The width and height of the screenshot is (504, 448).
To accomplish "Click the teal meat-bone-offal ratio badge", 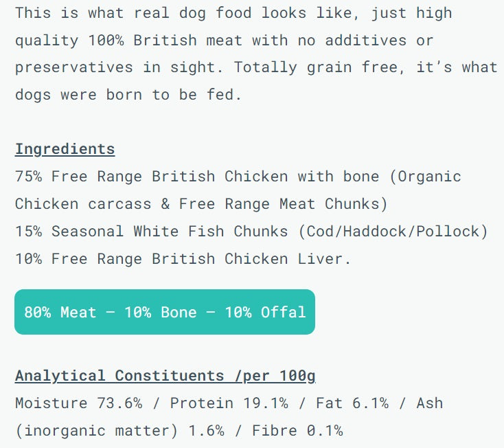I will tap(165, 312).
